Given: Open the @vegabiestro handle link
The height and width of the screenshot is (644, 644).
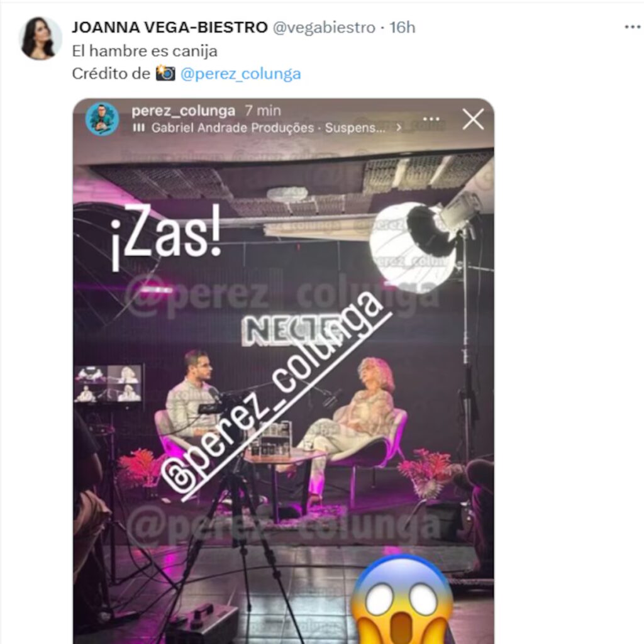Looking at the screenshot, I should [324, 28].
